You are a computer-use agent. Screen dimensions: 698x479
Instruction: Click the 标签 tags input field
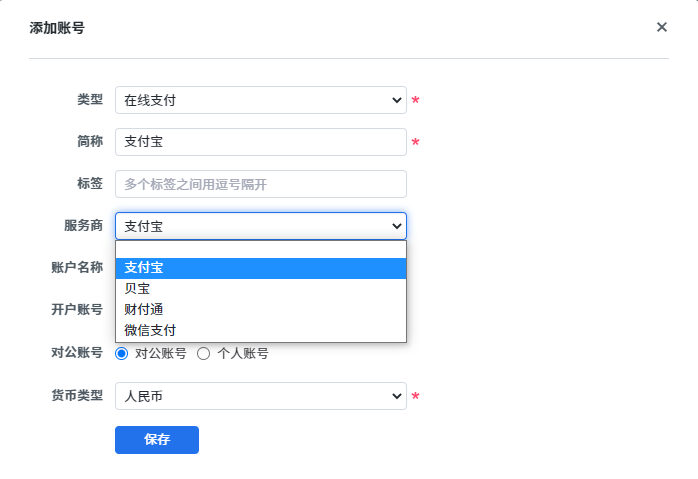click(260, 184)
